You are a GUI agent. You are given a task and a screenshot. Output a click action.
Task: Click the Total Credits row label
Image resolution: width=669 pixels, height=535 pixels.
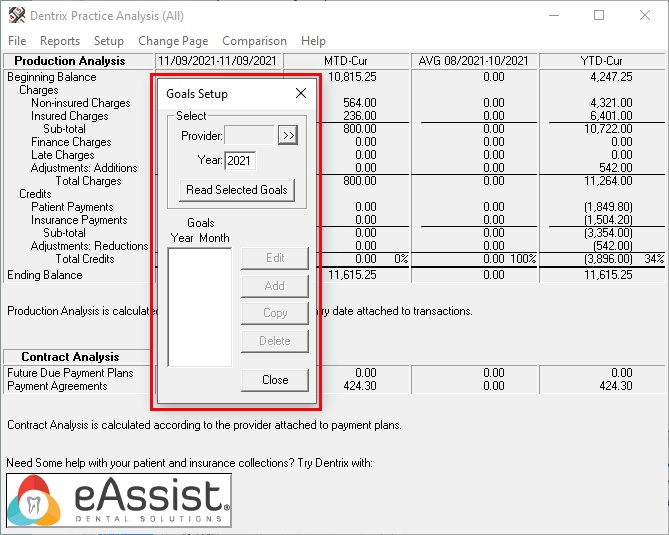click(x=85, y=259)
